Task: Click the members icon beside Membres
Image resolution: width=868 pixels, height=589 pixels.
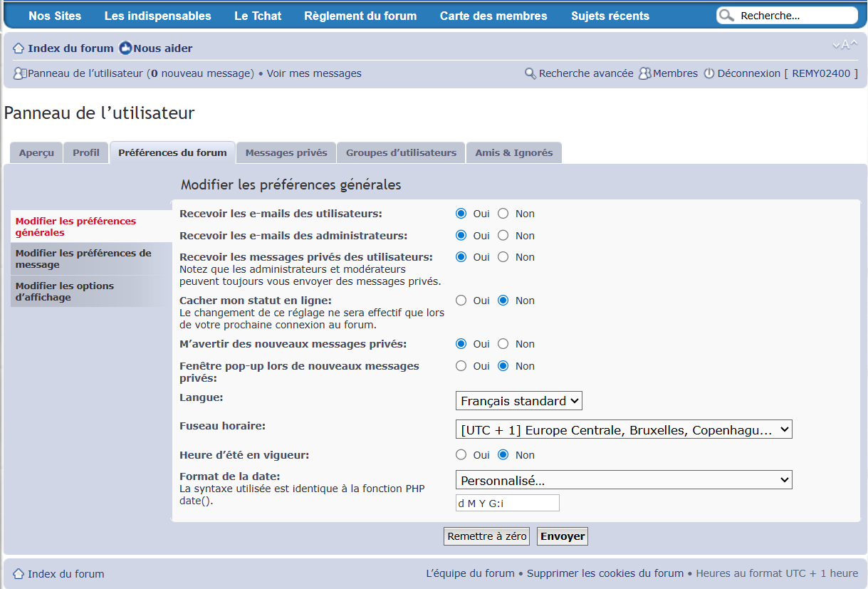Action: (x=645, y=73)
